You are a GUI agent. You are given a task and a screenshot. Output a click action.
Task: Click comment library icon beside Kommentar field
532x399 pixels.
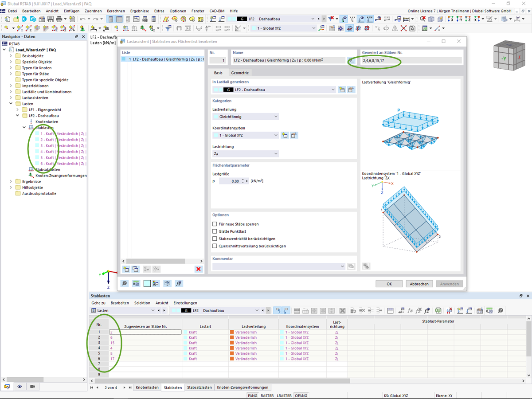click(x=351, y=266)
